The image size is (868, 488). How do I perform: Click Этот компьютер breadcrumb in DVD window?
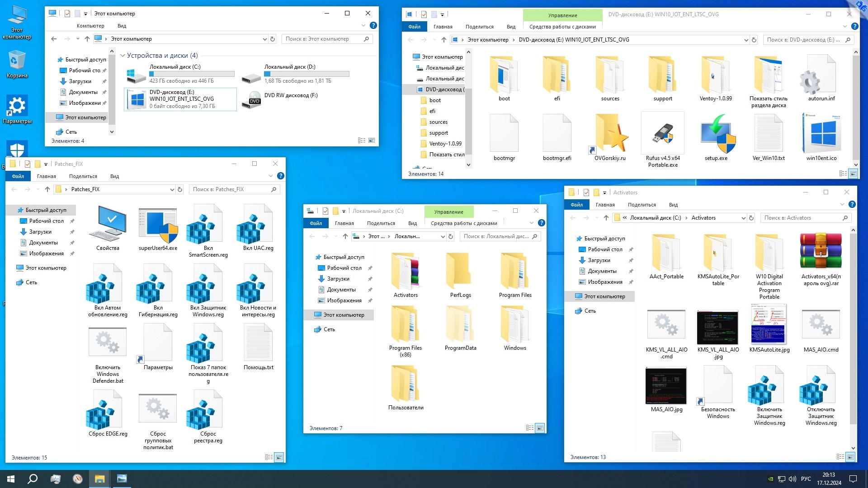(488, 40)
